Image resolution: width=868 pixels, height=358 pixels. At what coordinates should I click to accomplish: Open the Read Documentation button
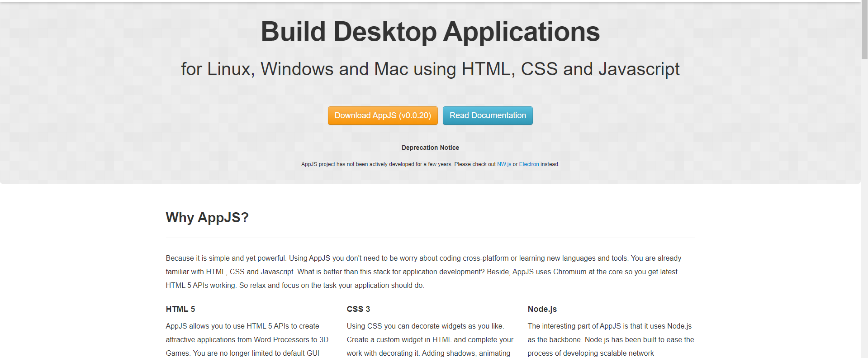(488, 115)
